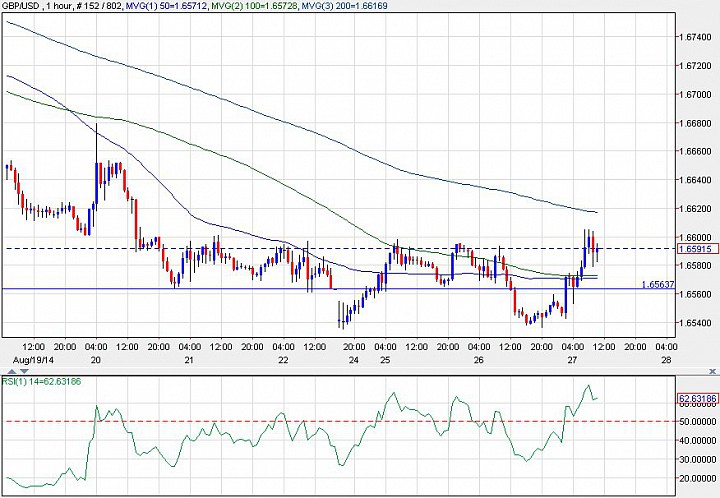Click the 1.65600 price axis label
Image resolution: width=720 pixels, height=498 pixels.
(x=695, y=294)
